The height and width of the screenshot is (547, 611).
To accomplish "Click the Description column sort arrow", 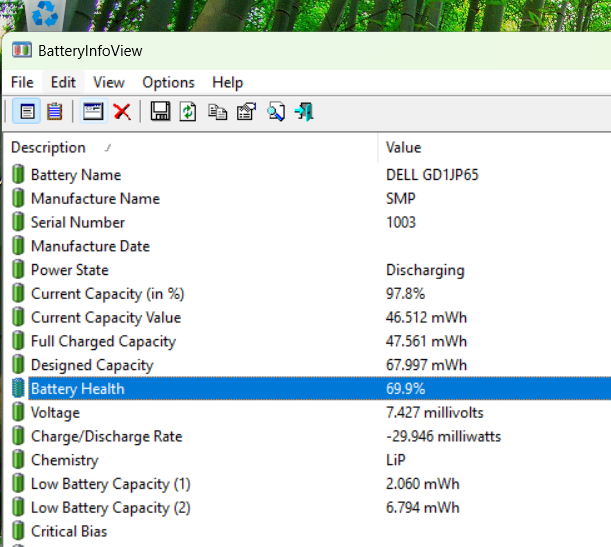I will click(108, 148).
